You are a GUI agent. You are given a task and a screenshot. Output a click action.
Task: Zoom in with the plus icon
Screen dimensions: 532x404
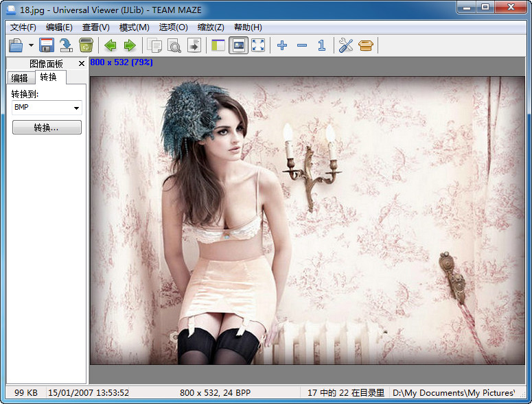click(282, 45)
